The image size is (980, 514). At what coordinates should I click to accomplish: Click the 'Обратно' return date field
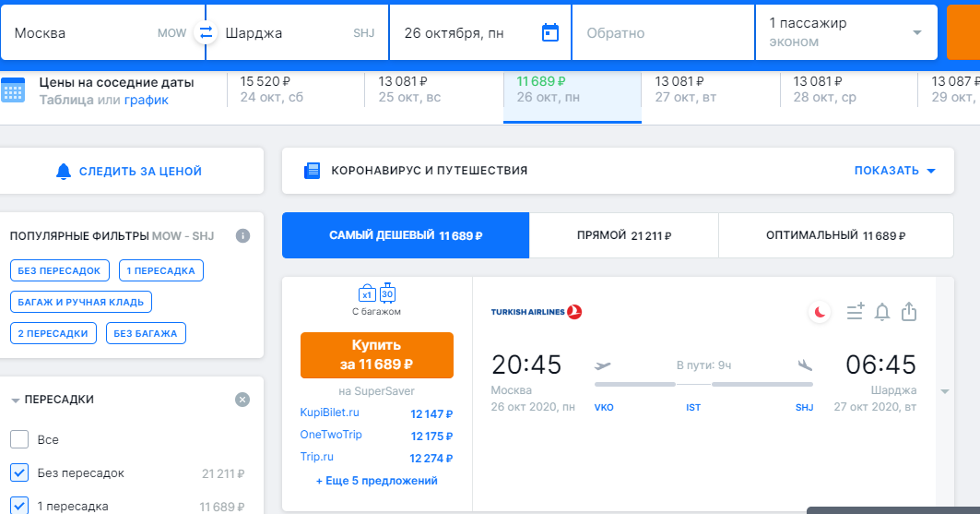pyautogui.click(x=663, y=32)
